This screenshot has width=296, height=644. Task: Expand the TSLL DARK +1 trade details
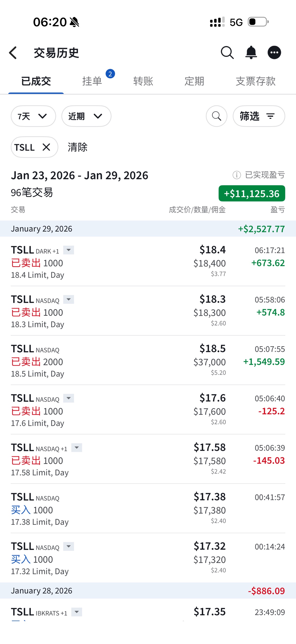click(68, 250)
